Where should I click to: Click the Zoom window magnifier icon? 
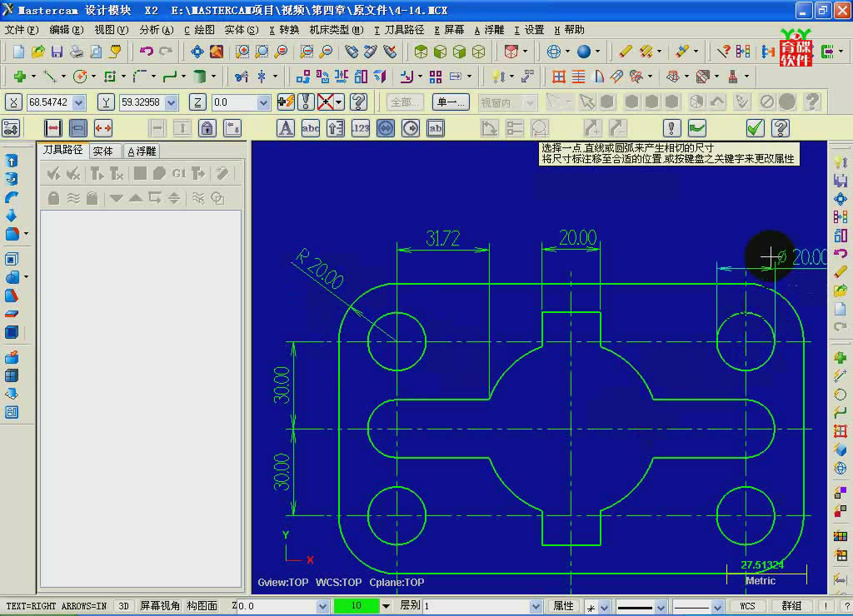242,52
